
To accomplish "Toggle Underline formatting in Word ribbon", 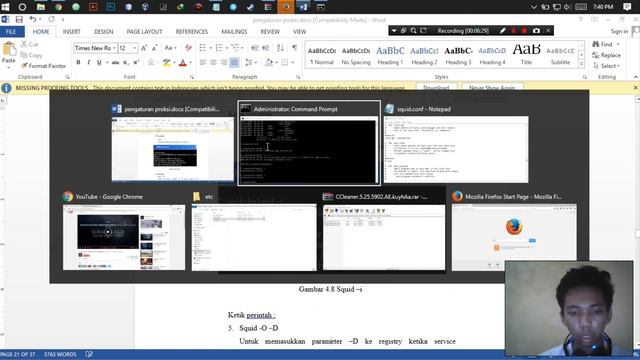I will tap(99, 62).
